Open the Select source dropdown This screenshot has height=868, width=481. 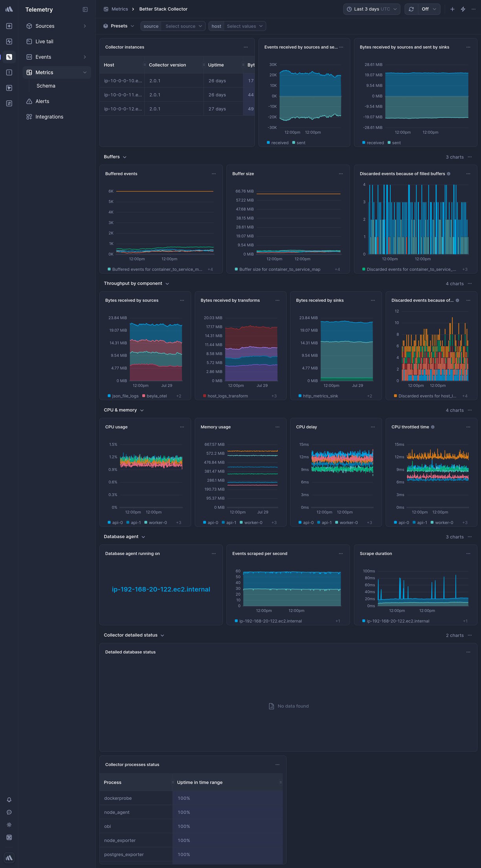(x=183, y=26)
